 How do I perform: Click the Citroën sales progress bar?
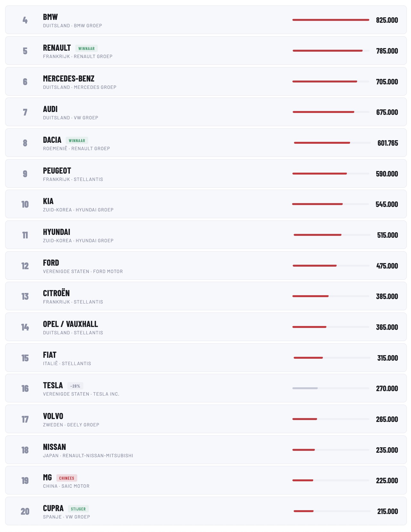[x=310, y=296]
